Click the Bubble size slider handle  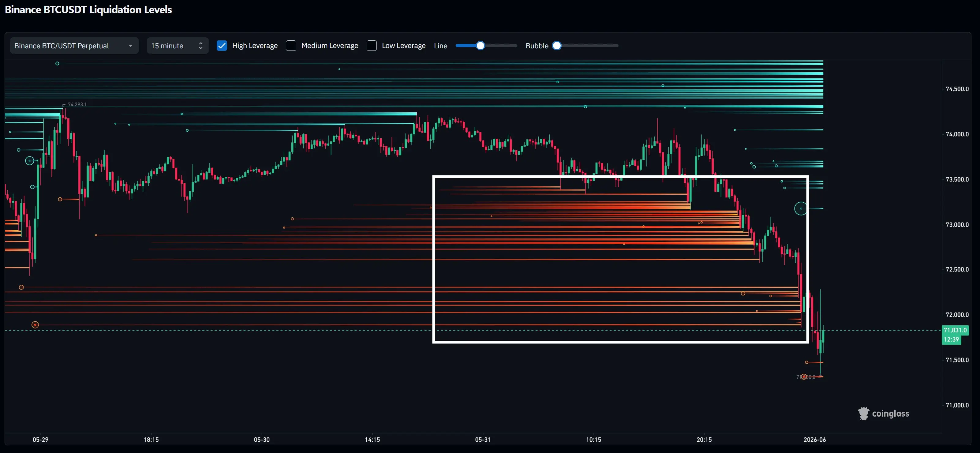[x=557, y=46]
